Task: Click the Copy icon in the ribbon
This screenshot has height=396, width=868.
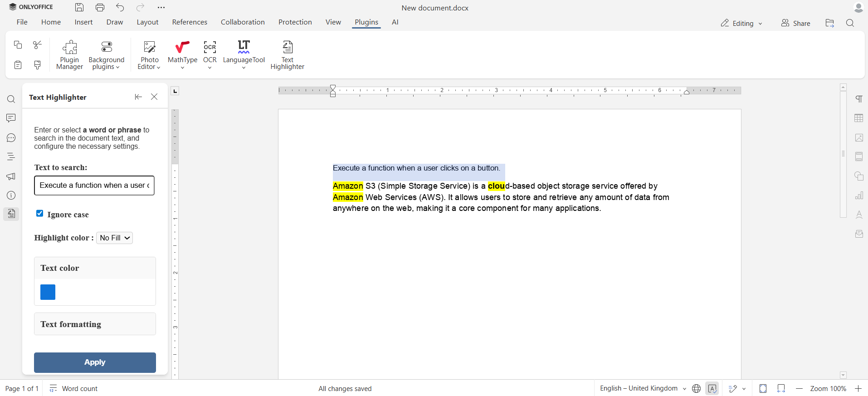Action: tap(18, 44)
